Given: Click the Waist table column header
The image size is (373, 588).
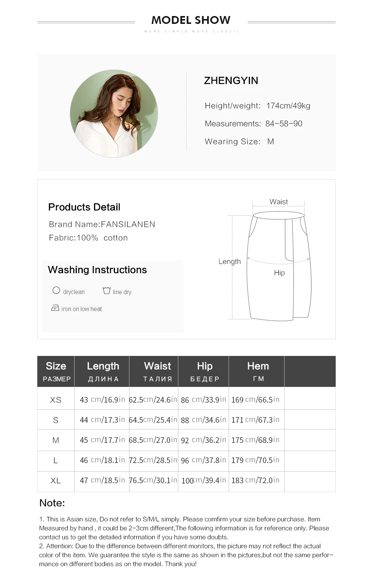Looking at the screenshot, I should [x=157, y=371].
